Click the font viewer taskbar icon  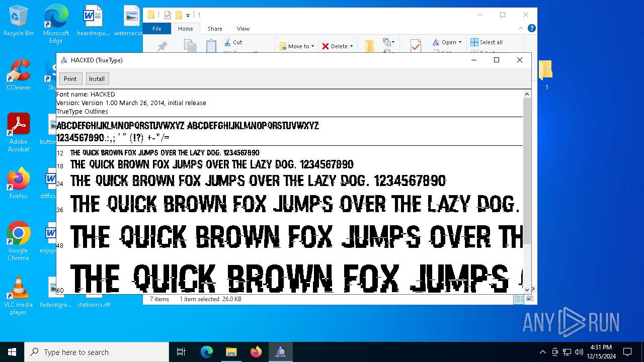pos(280,352)
